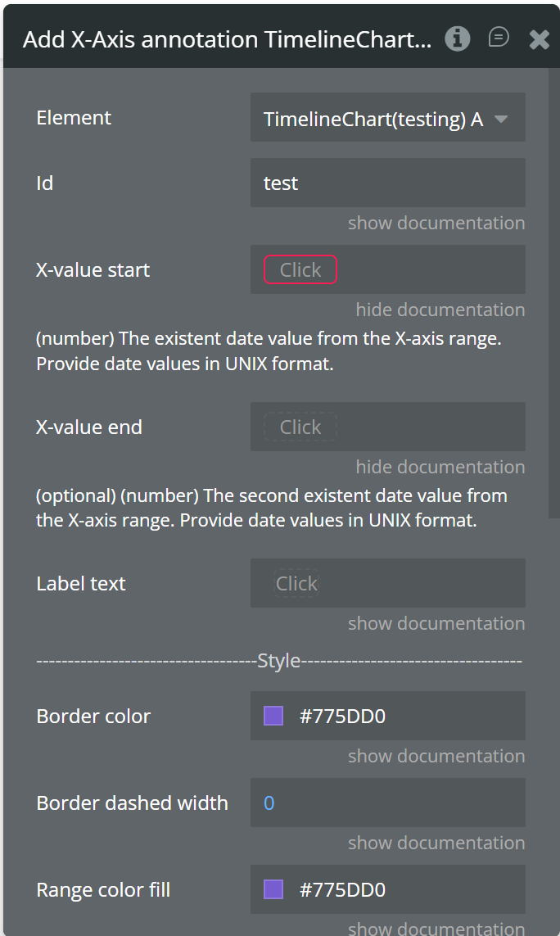Open Border color purple swatch

click(273, 717)
